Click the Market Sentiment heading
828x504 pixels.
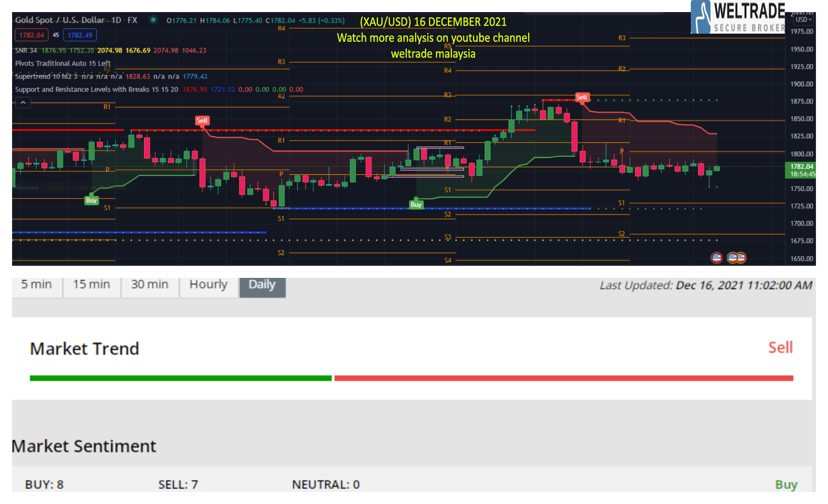pos(84,446)
